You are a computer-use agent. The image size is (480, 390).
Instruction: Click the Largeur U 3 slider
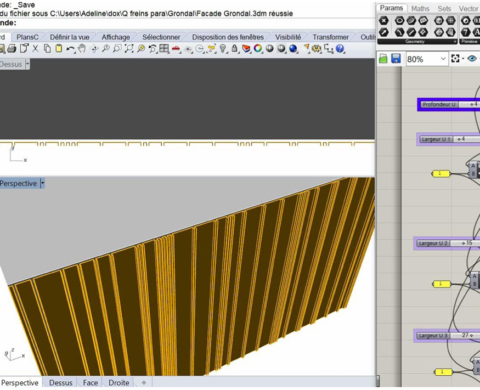(x=447, y=336)
